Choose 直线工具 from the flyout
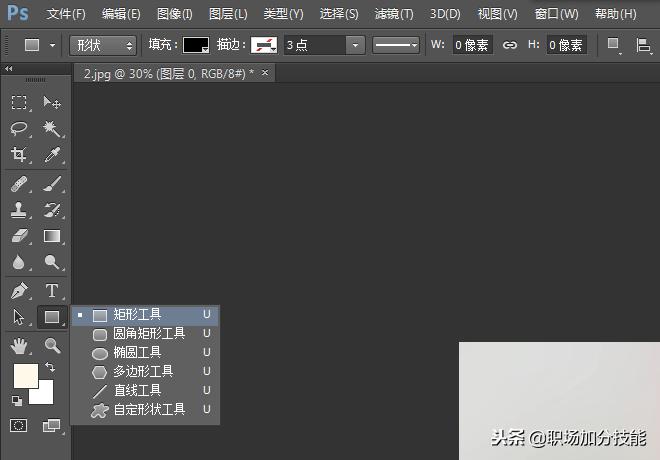 coord(145,391)
